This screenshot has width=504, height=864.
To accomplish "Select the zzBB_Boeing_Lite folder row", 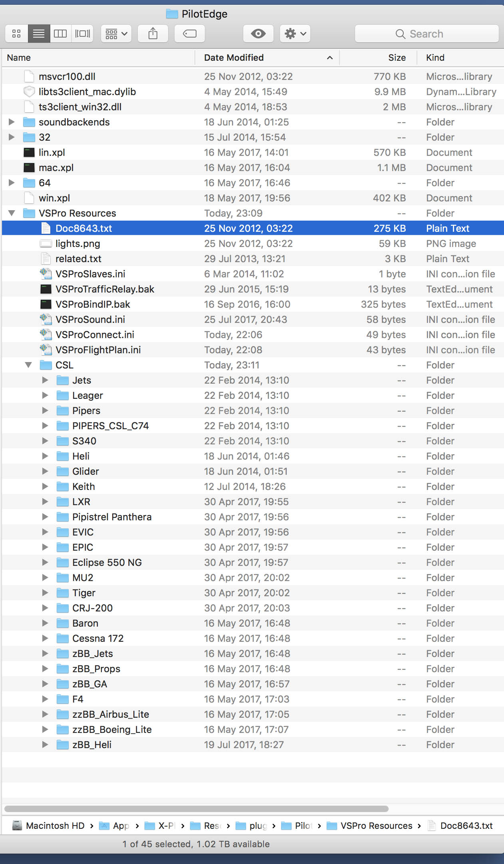I will [x=253, y=729].
